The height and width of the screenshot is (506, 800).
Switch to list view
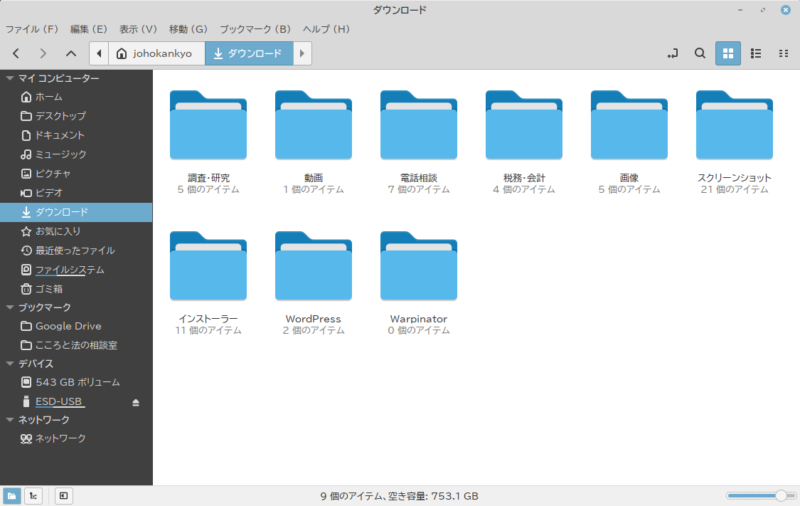[x=756, y=53]
